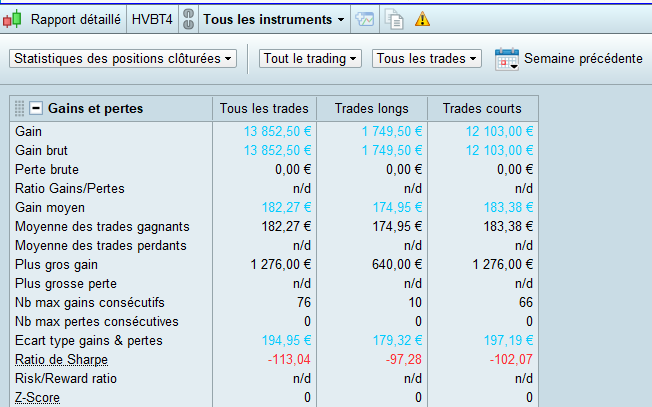Select the Rapport détaillé tab

point(76,20)
